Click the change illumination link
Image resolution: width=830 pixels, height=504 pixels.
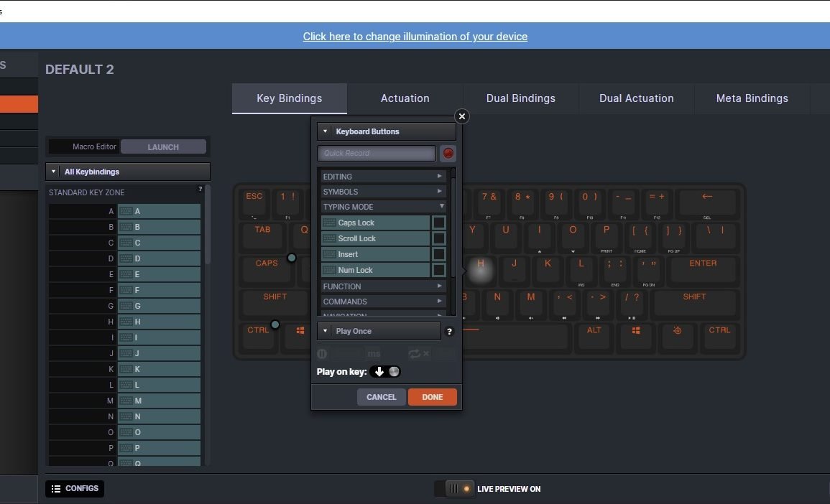[415, 37]
